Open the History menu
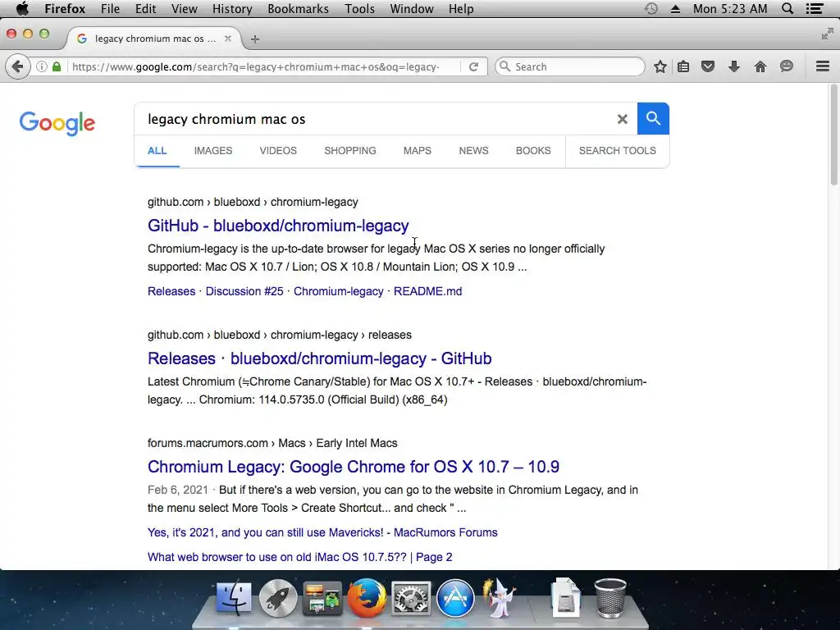Image resolution: width=840 pixels, height=630 pixels. (x=232, y=8)
